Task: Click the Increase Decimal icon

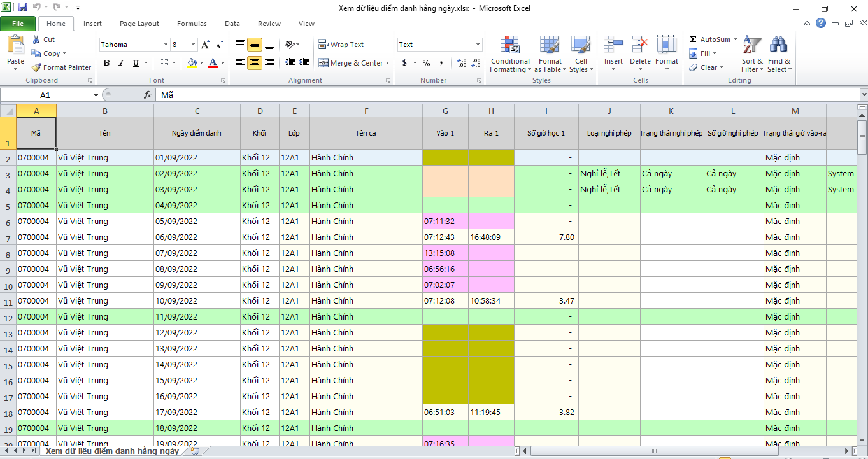Action: click(x=462, y=63)
